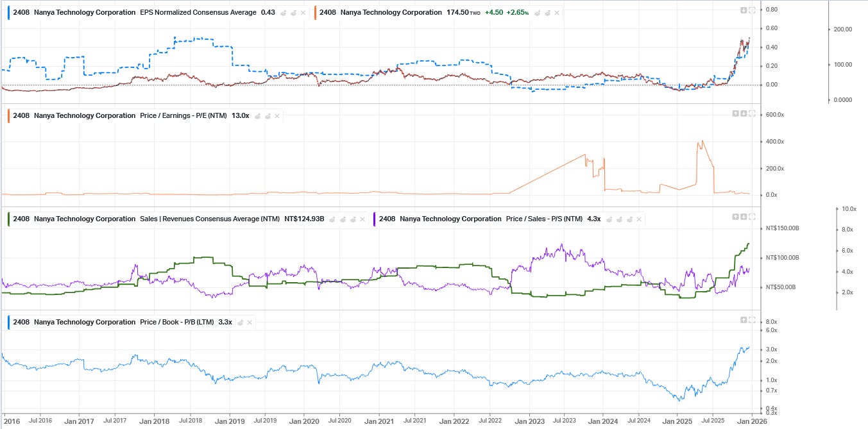868x429 pixels.
Task: Click icon just left of X on Sales legend
Action: tap(354, 219)
